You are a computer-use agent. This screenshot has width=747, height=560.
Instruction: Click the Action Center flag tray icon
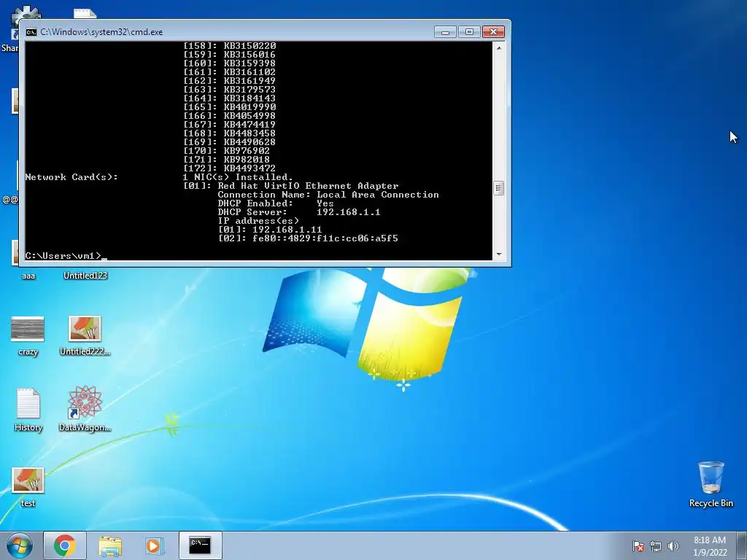[638, 546]
